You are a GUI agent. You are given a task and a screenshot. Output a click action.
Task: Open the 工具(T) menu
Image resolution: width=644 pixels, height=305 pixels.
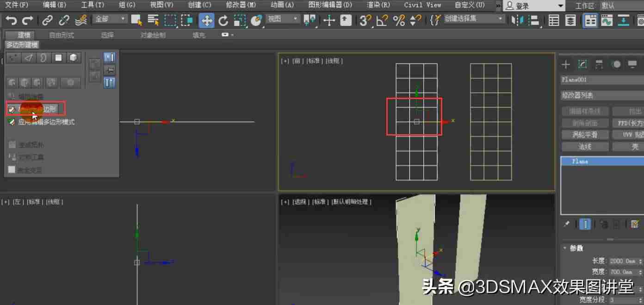coord(93,5)
